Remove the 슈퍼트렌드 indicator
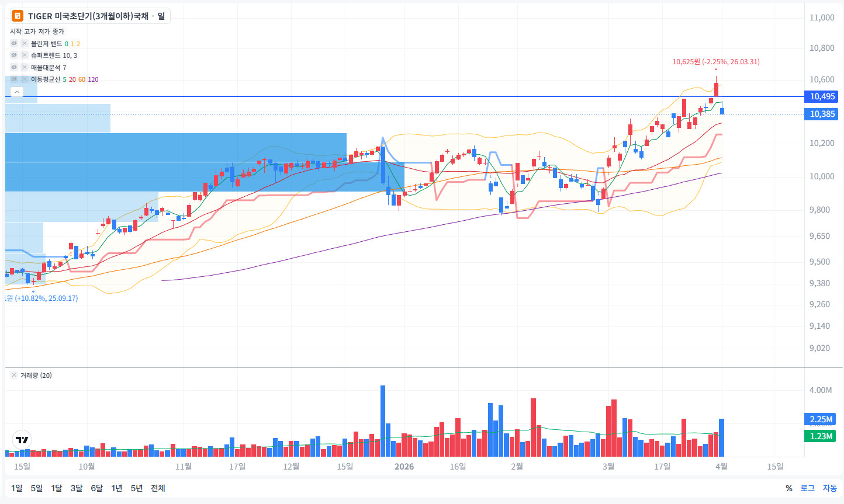Image resolution: width=844 pixels, height=504 pixels. (25, 55)
